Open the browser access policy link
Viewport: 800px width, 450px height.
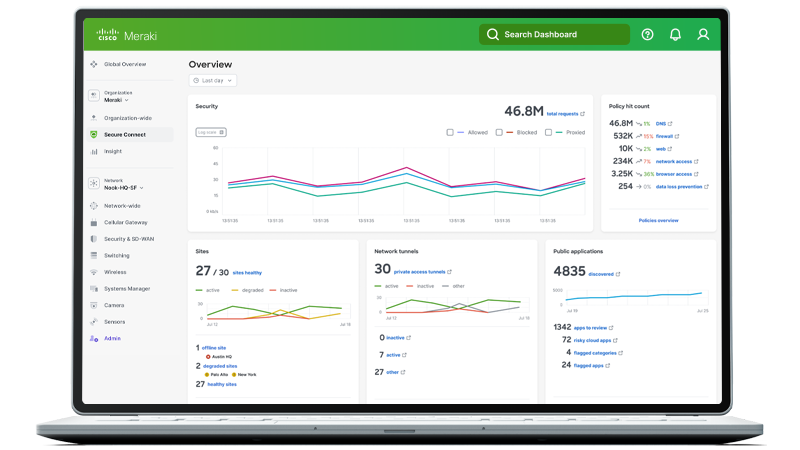(673, 174)
